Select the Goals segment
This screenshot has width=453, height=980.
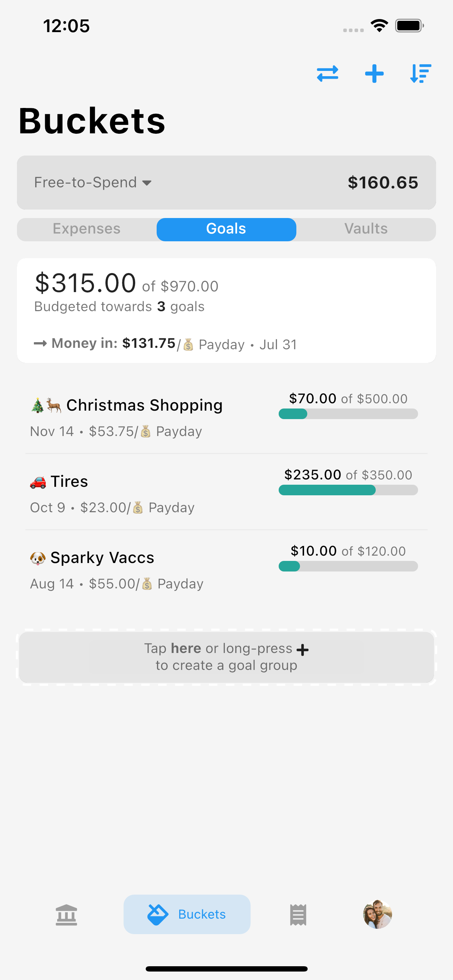[226, 229]
